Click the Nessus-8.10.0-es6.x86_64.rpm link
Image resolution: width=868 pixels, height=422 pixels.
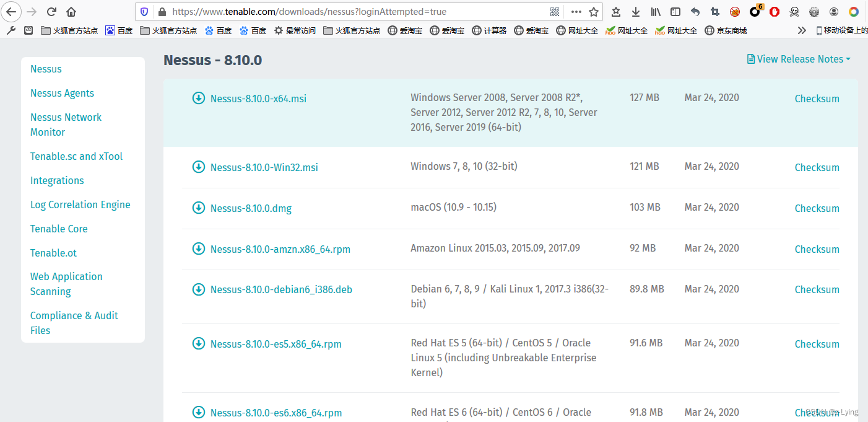[276, 413]
